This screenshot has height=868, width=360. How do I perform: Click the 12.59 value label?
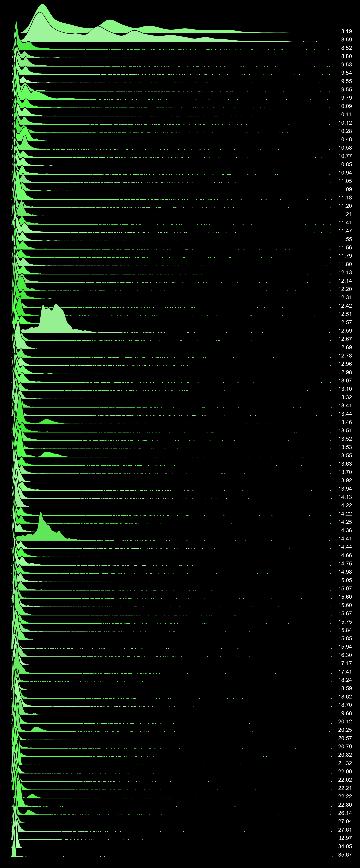click(345, 331)
